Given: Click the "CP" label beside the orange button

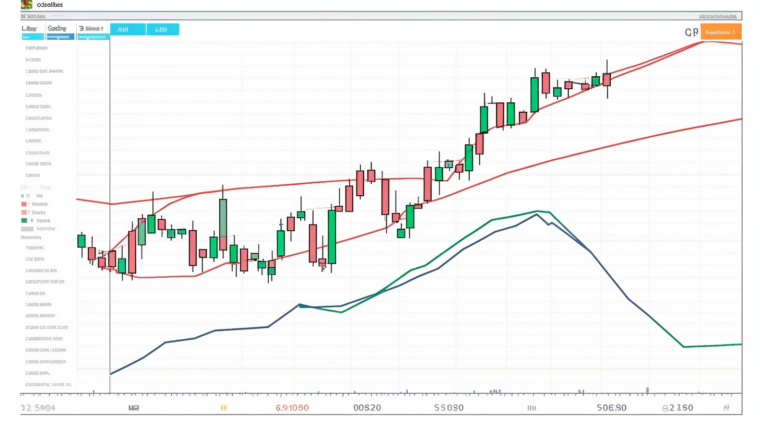Looking at the screenshot, I should tap(691, 32).
